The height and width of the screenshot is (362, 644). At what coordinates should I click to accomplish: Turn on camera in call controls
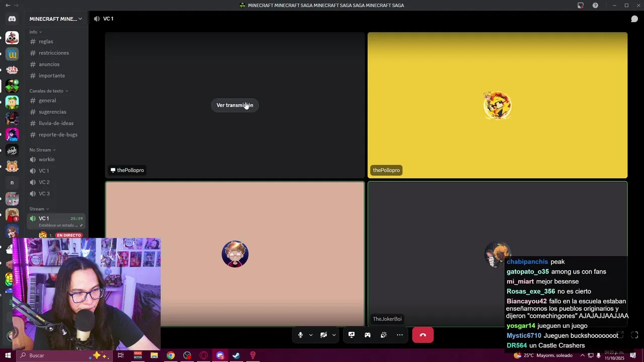click(324, 335)
